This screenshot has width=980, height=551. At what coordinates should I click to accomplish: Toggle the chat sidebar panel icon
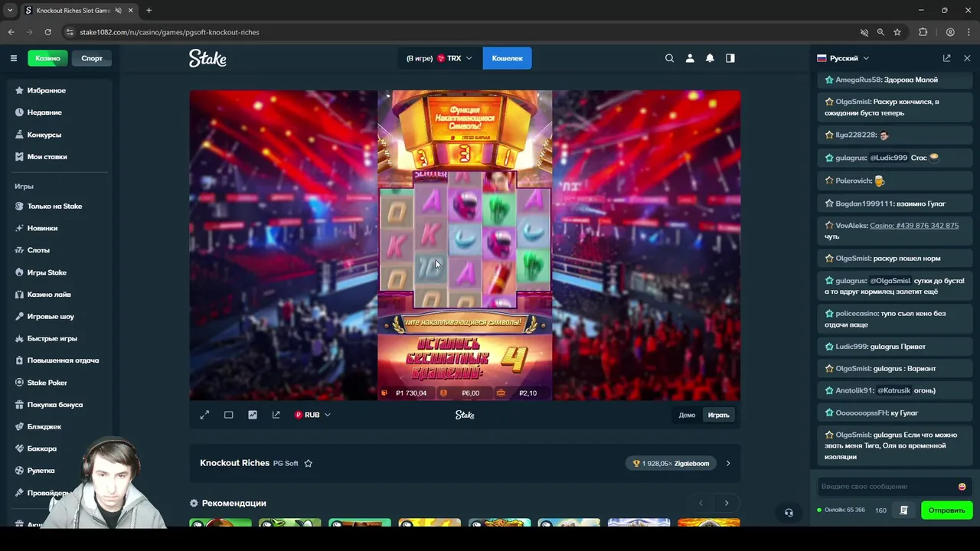(x=730, y=58)
